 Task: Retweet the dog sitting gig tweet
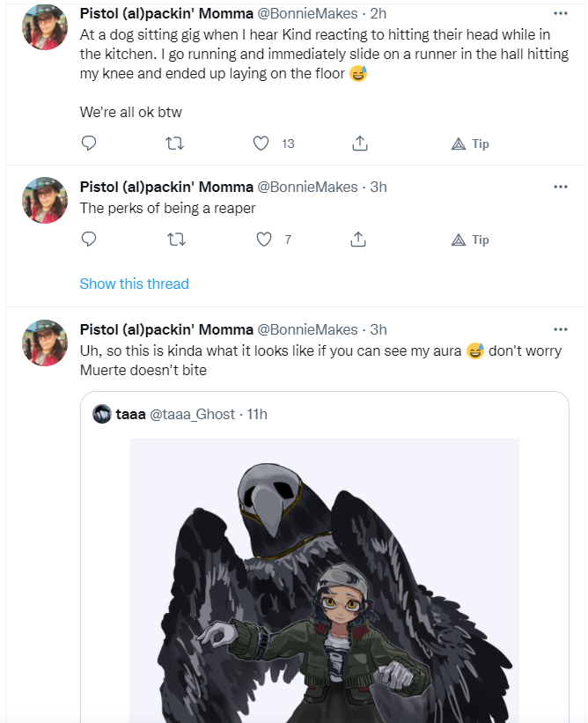(x=174, y=144)
